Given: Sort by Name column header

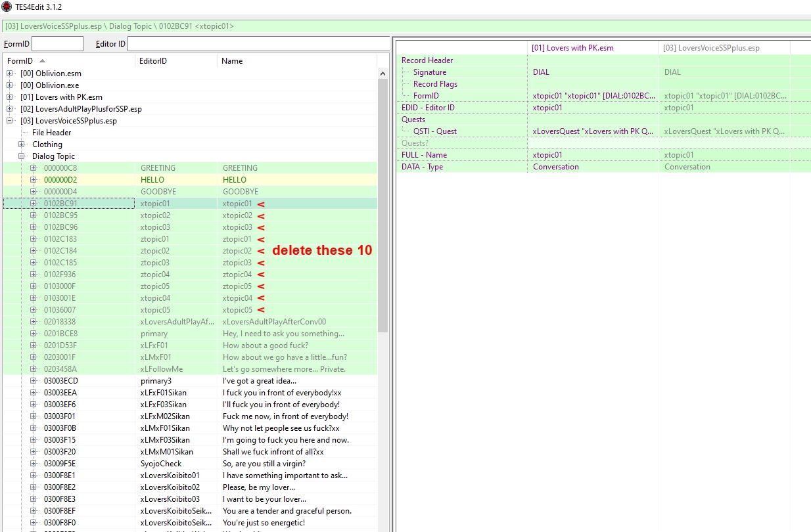Looking at the screenshot, I should point(297,61).
